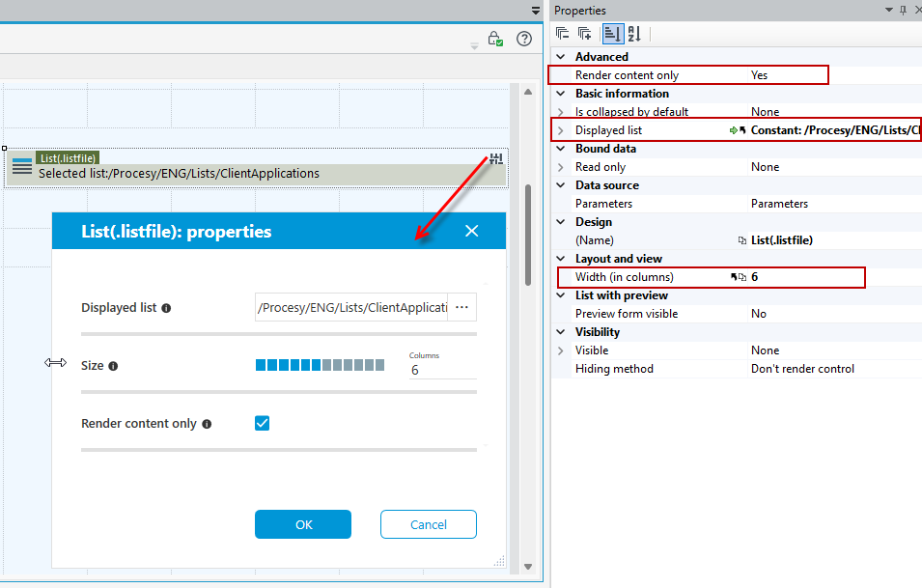Collapse all categories in Properties toolbar
This screenshot has width=922, height=588.
tap(562, 34)
